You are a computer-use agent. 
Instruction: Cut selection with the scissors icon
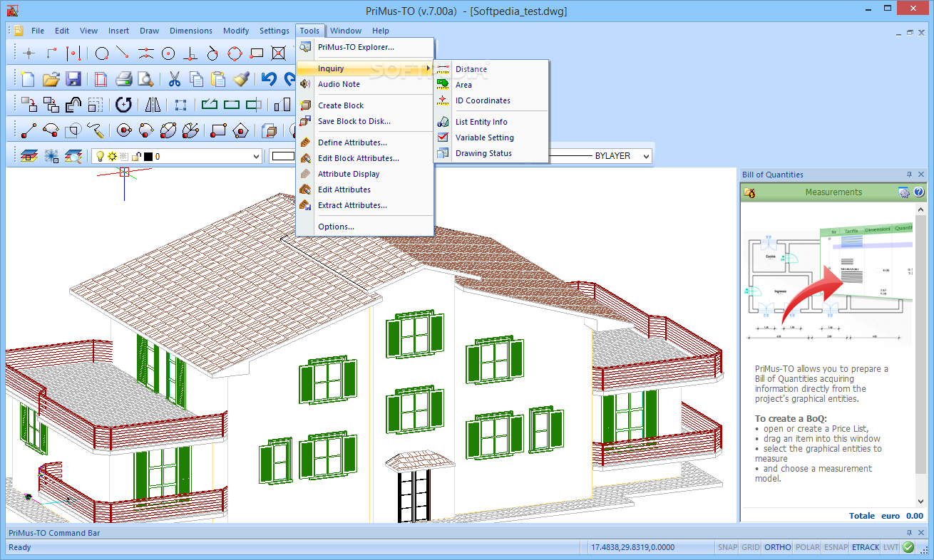coord(175,78)
